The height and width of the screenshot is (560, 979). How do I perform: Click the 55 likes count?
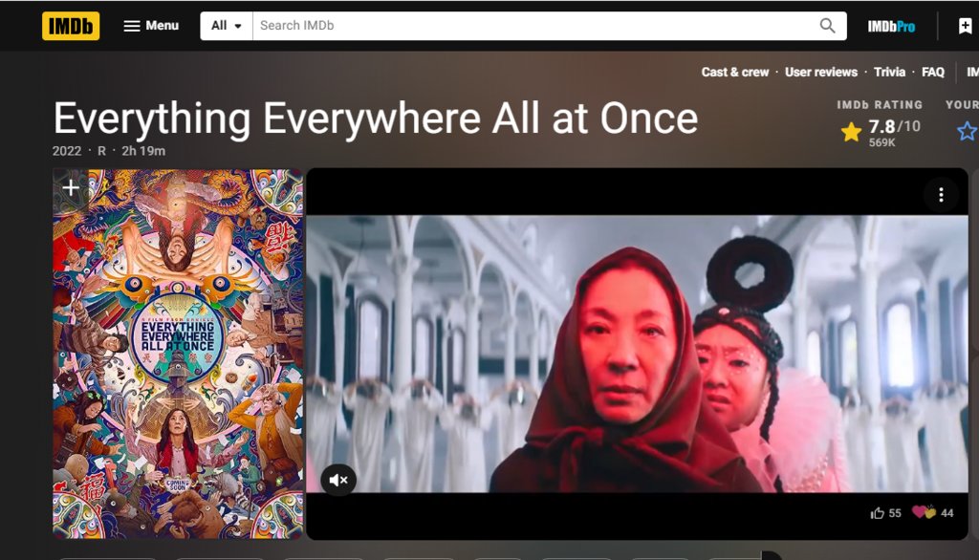click(x=895, y=513)
